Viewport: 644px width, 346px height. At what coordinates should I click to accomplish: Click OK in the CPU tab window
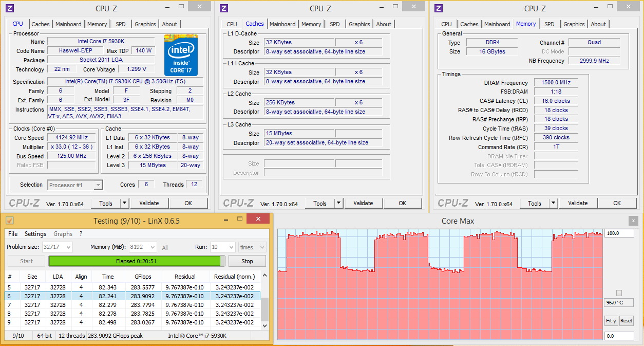tap(188, 203)
